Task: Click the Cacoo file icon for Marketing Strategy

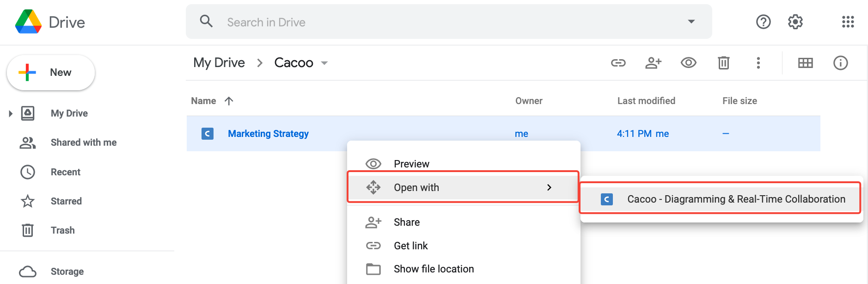Action: coord(208,134)
